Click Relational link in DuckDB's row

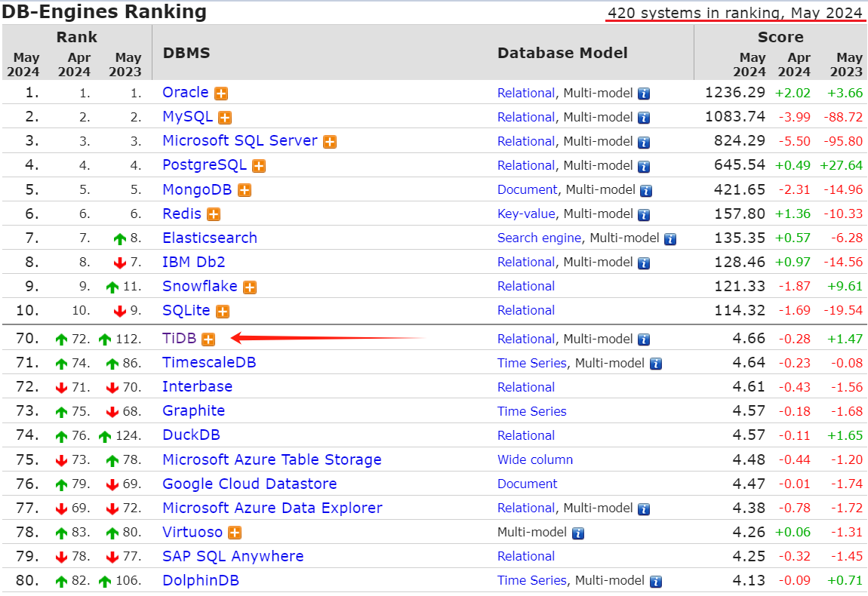point(526,436)
